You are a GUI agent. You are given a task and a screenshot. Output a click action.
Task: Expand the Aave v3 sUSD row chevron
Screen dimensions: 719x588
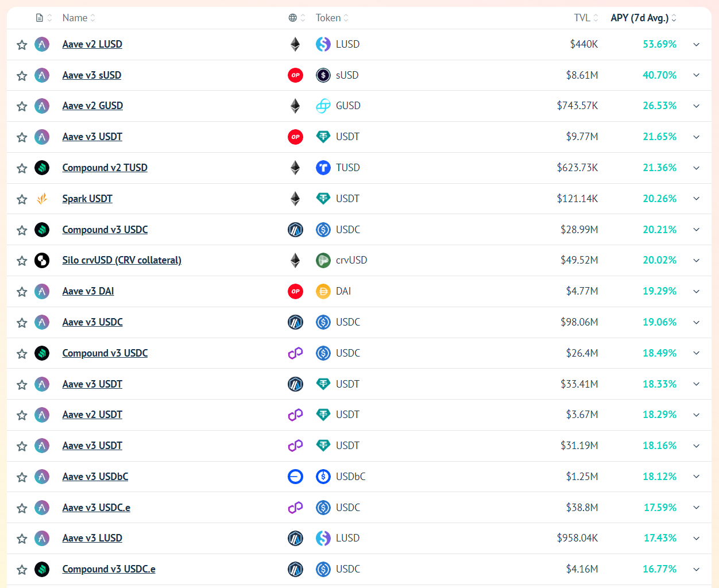696,75
